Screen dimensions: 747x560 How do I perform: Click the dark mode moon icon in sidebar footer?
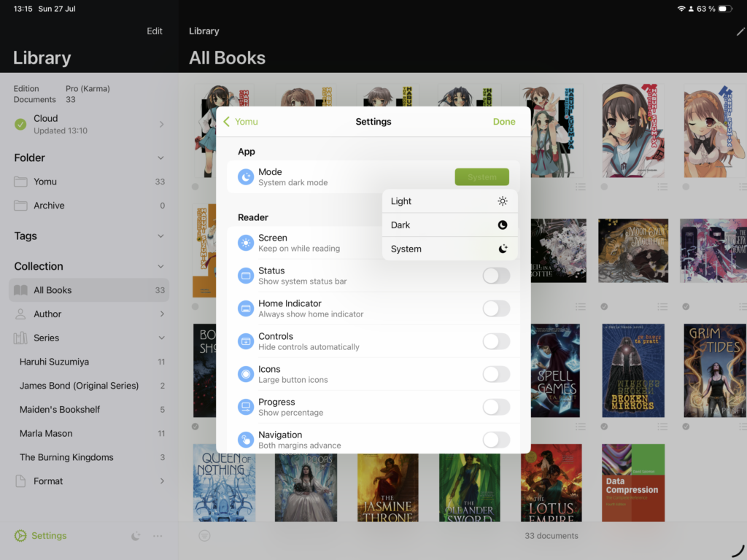coord(136,536)
